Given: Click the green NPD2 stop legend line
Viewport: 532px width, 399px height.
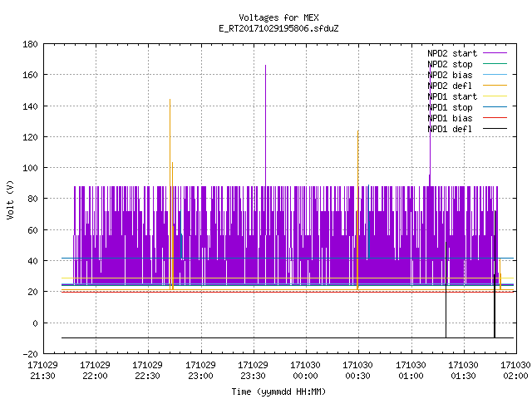Looking at the screenshot, I should (x=495, y=63).
